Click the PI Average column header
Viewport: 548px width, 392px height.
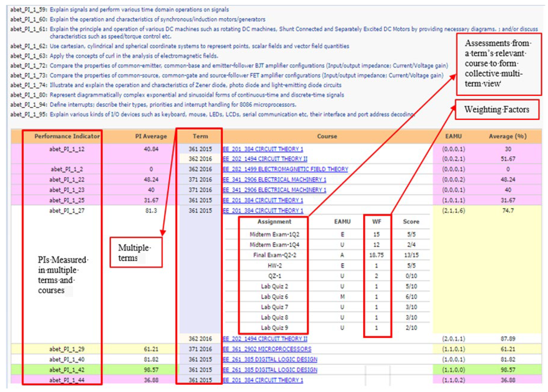pos(151,136)
